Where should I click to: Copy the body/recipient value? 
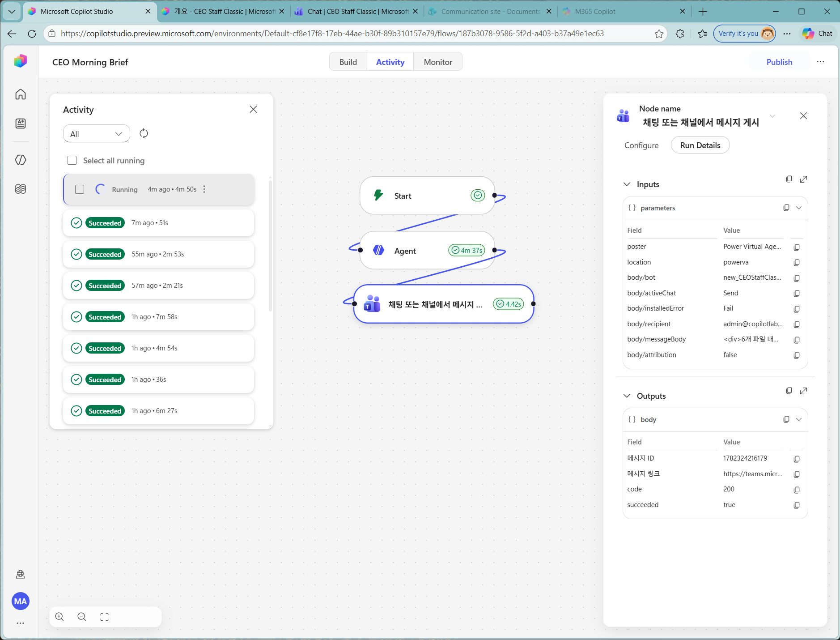797,324
